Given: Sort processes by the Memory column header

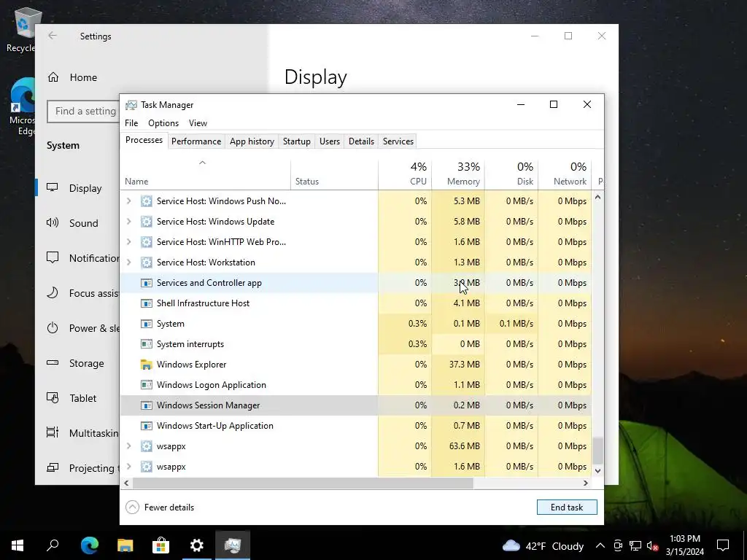Looking at the screenshot, I should 458,174.
